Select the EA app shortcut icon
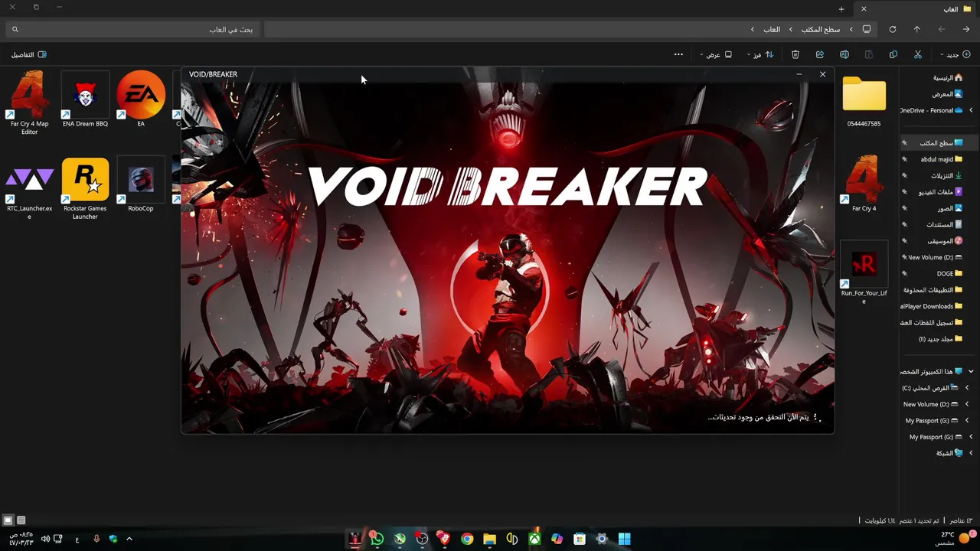The image size is (980, 551). (x=141, y=98)
